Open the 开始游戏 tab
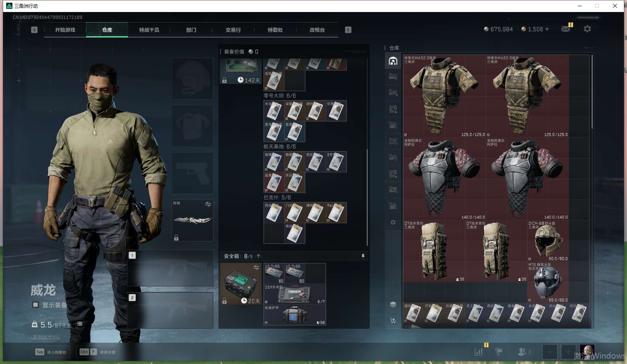Image resolution: width=627 pixels, height=364 pixels. (65, 30)
